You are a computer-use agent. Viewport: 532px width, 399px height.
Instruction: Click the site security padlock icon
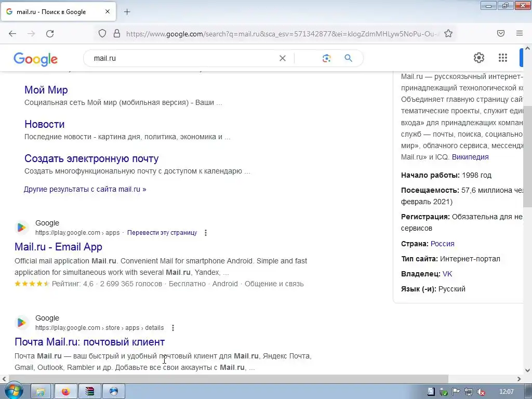click(117, 34)
